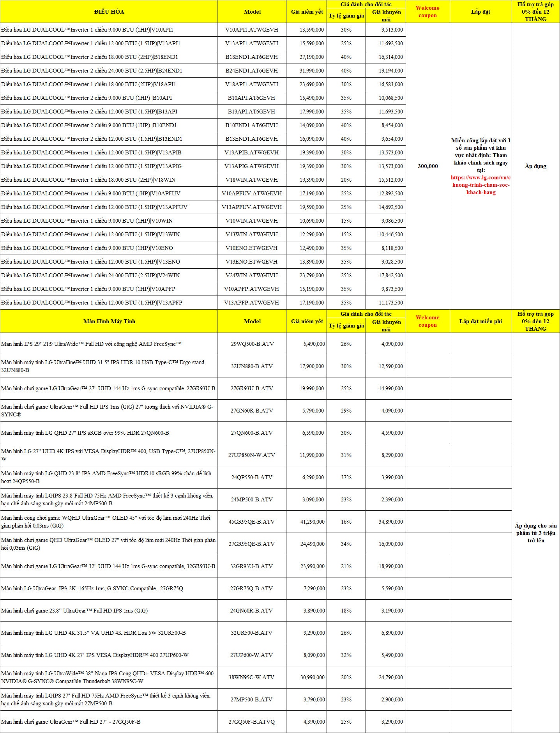Image resolution: width=560 pixels, height=733 pixels.
Task: Select model 32GR93U-B.ATV
Action: coord(252,566)
